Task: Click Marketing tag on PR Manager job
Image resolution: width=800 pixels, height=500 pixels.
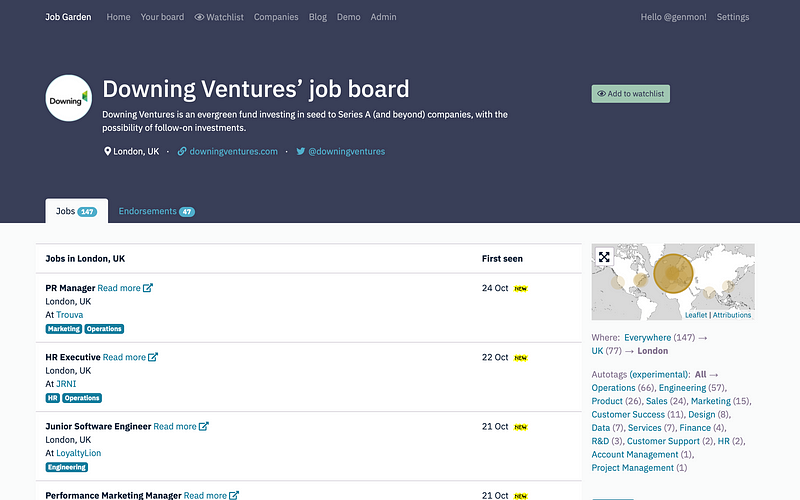Action: 64,329
